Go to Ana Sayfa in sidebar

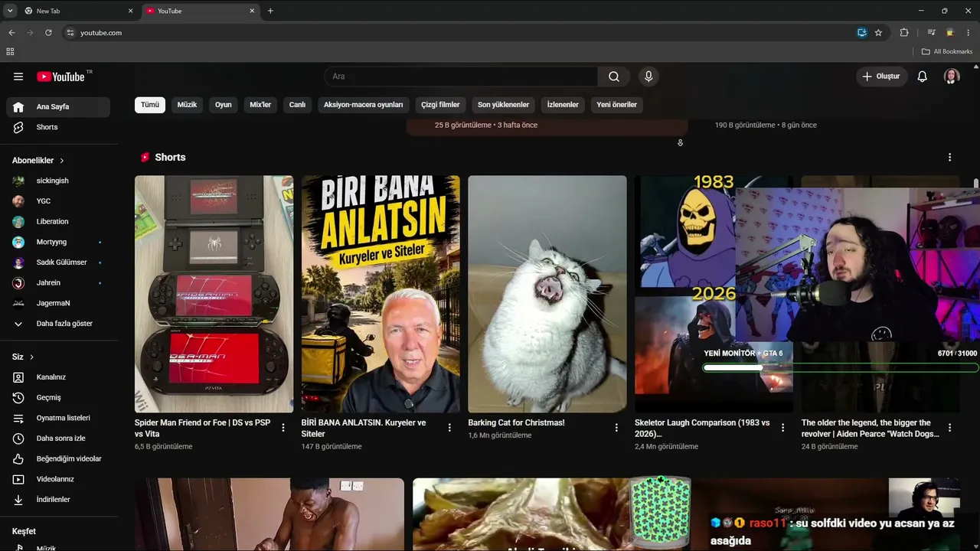click(58, 107)
